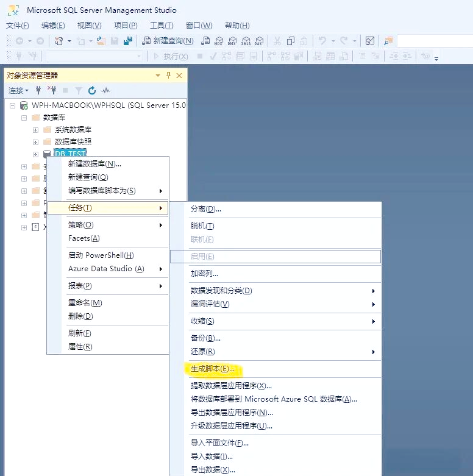Click the DAX query toolbar icon
Viewport: 473px width, 476px height.
point(259,41)
